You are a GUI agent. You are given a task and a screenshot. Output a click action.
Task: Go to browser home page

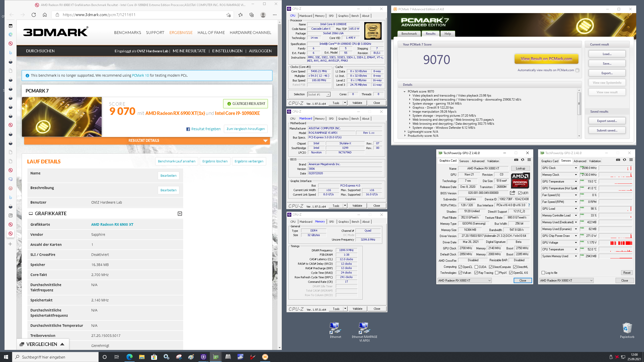coord(45,15)
